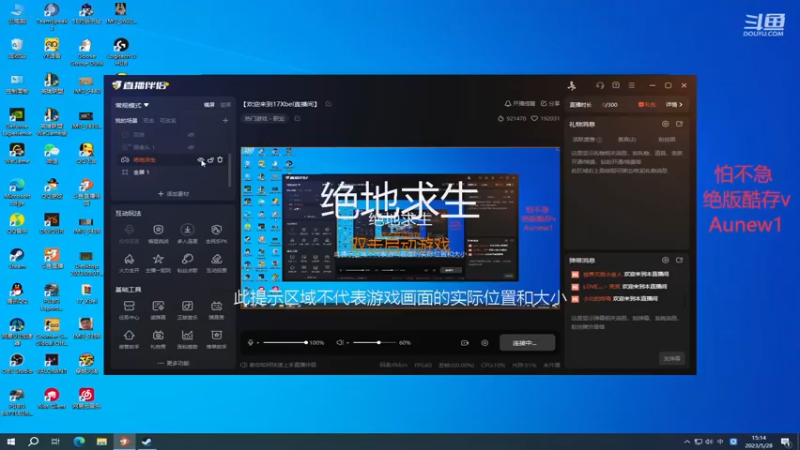The height and width of the screenshot is (450, 800).
Task: Open settings of the 礼物消息 panel
Action: tap(665, 124)
